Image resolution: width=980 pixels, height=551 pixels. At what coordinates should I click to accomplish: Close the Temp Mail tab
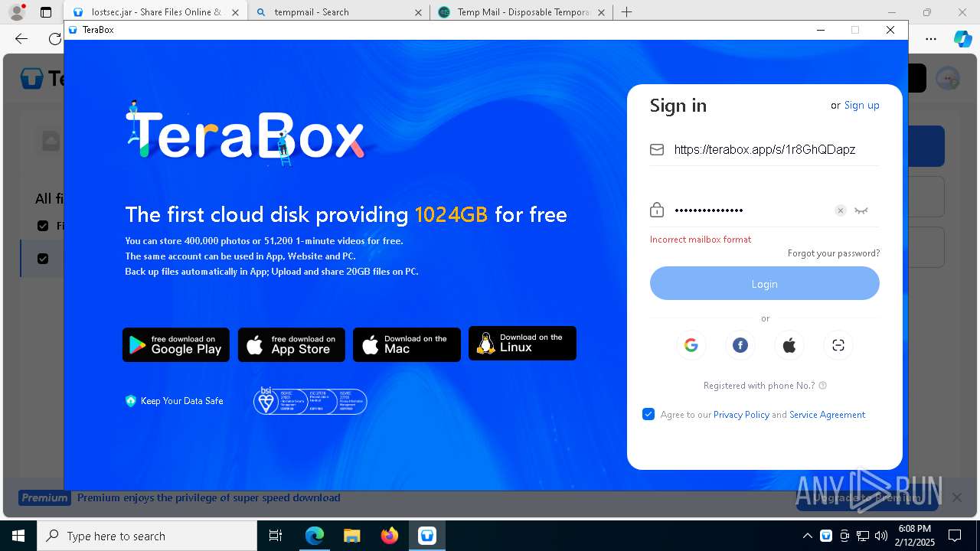(602, 12)
